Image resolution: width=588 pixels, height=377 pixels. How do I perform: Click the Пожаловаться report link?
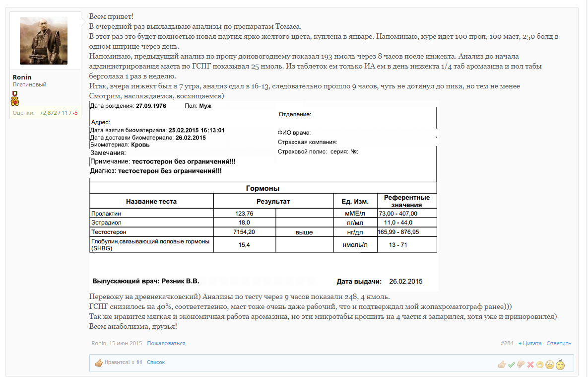166,343
